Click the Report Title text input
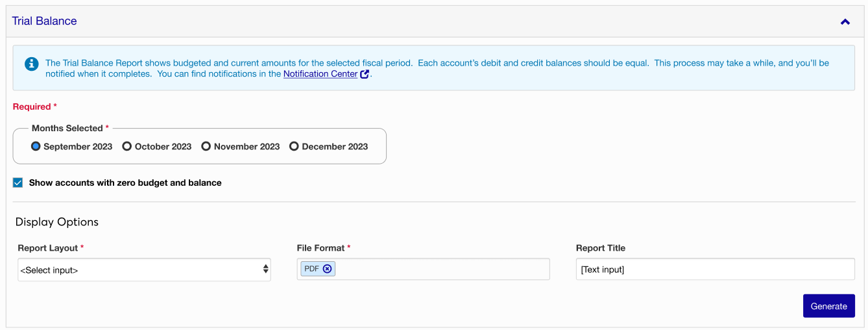This screenshot has height=330, width=868. (x=715, y=270)
